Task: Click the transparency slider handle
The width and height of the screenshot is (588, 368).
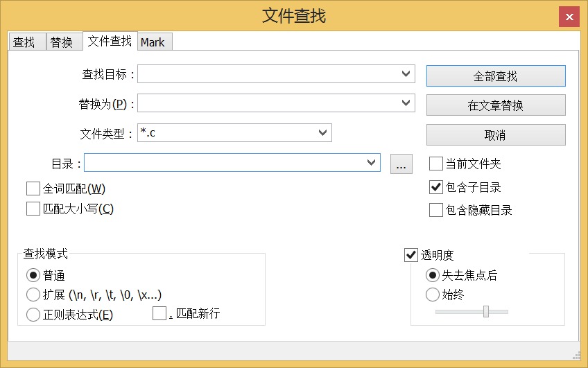Action: [486, 312]
